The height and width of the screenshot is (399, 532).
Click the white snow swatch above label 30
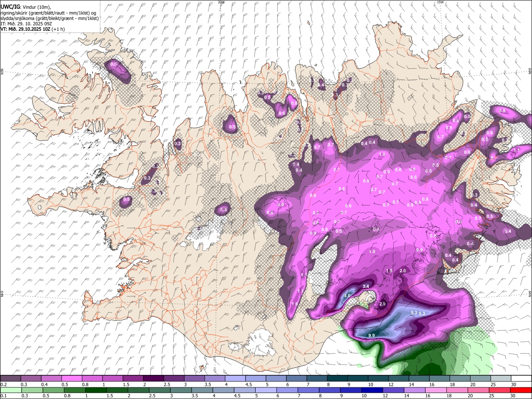[521, 379]
